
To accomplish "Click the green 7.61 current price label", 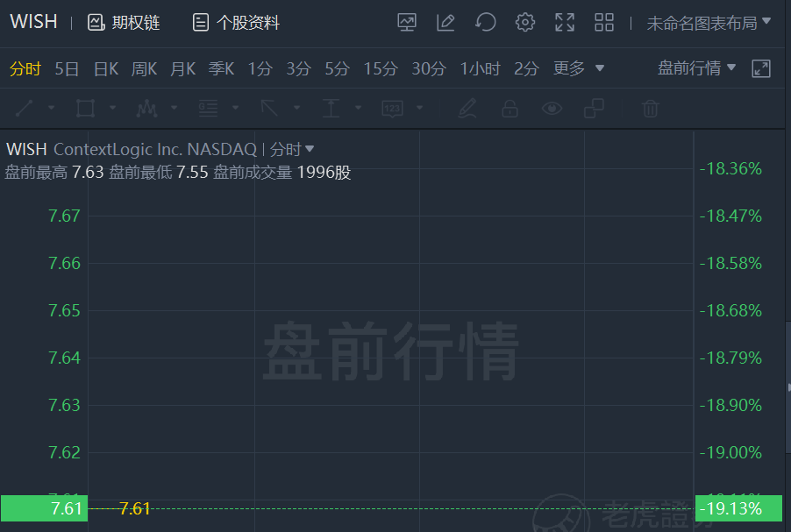I will tap(45, 508).
